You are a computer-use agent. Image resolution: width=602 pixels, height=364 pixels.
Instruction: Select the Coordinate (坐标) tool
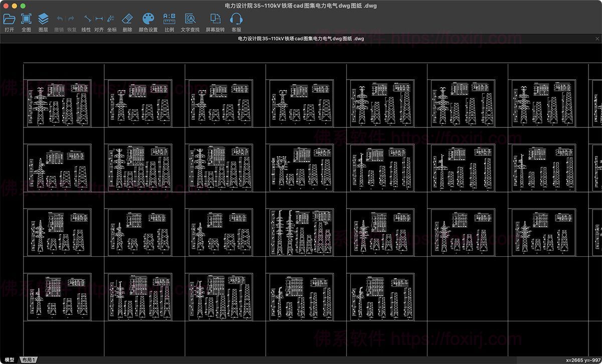coord(112,20)
